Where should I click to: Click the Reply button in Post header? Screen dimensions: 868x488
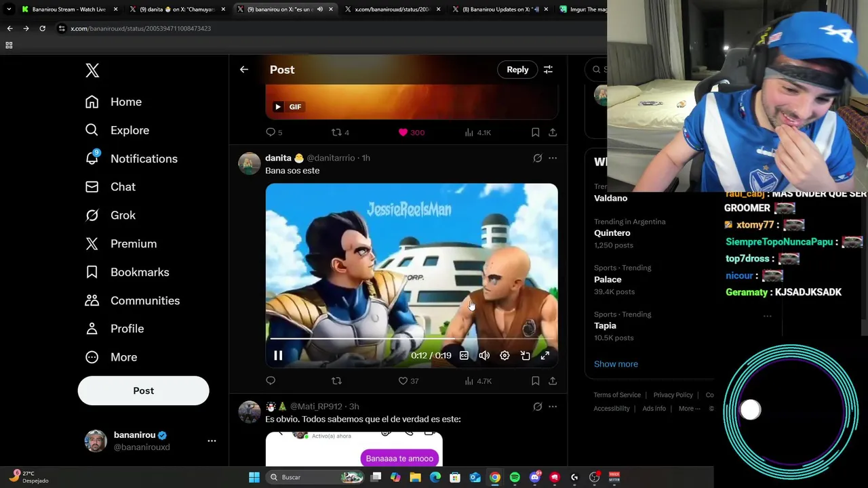pos(517,70)
